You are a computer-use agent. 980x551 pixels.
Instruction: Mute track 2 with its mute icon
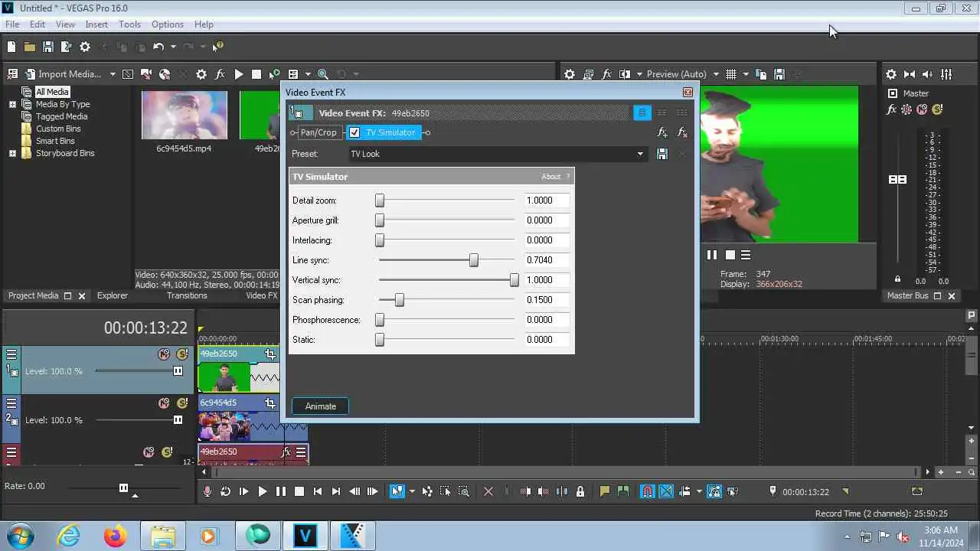(x=164, y=403)
